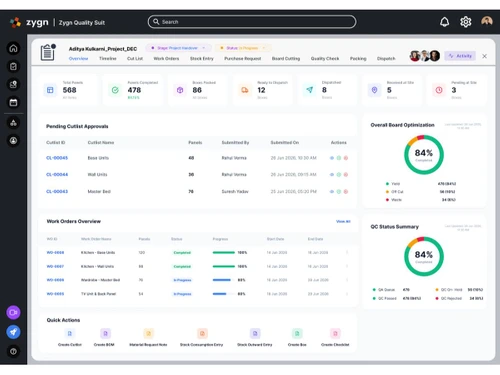Open the Kitchen - Base Units work order link

(55, 253)
